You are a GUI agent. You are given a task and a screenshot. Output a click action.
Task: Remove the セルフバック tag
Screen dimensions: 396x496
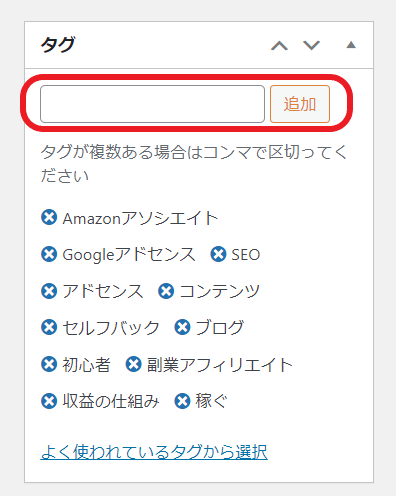click(49, 327)
